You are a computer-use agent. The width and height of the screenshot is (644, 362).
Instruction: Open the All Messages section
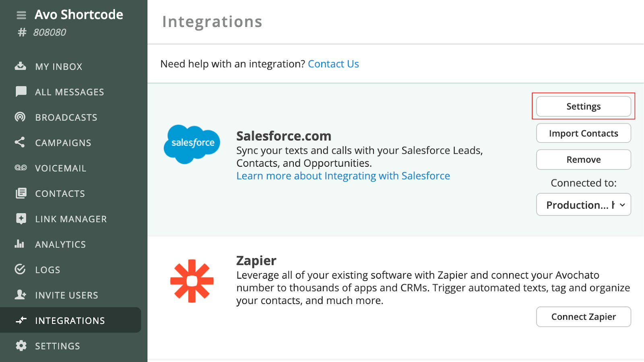(x=69, y=91)
